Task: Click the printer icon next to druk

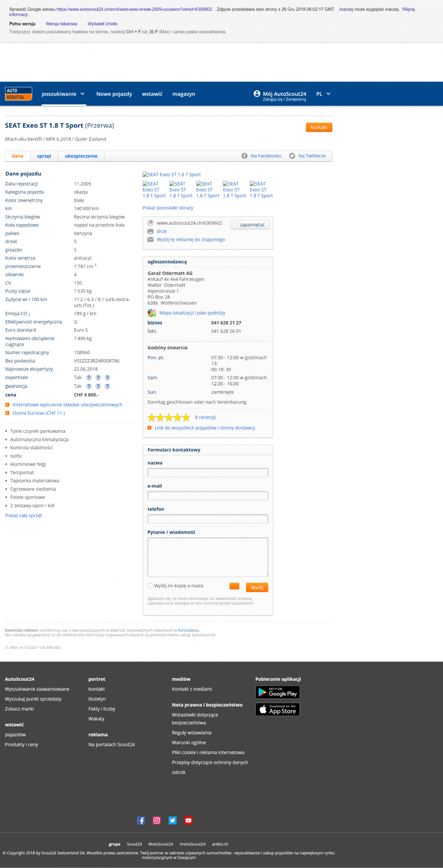Action: 150,231
